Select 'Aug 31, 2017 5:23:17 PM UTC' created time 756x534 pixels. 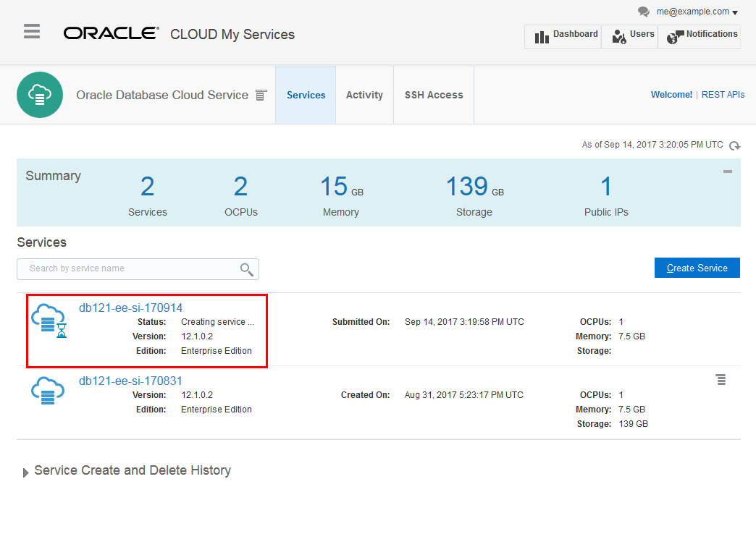tap(464, 395)
